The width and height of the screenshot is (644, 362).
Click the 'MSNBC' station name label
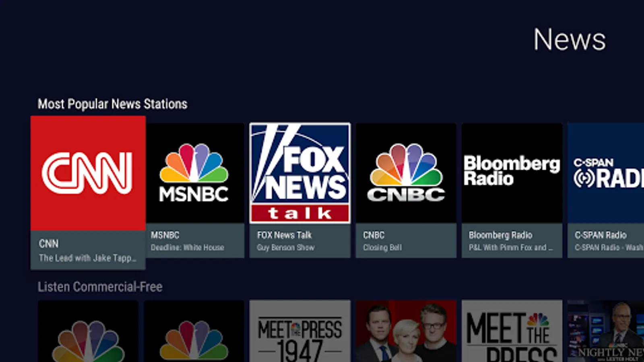165,235
